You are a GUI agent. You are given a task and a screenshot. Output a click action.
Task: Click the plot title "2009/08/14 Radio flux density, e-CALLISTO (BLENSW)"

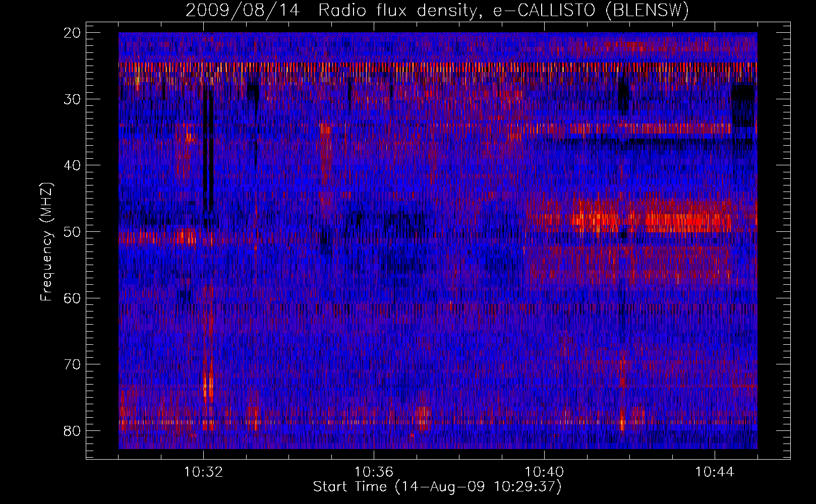tap(437, 11)
